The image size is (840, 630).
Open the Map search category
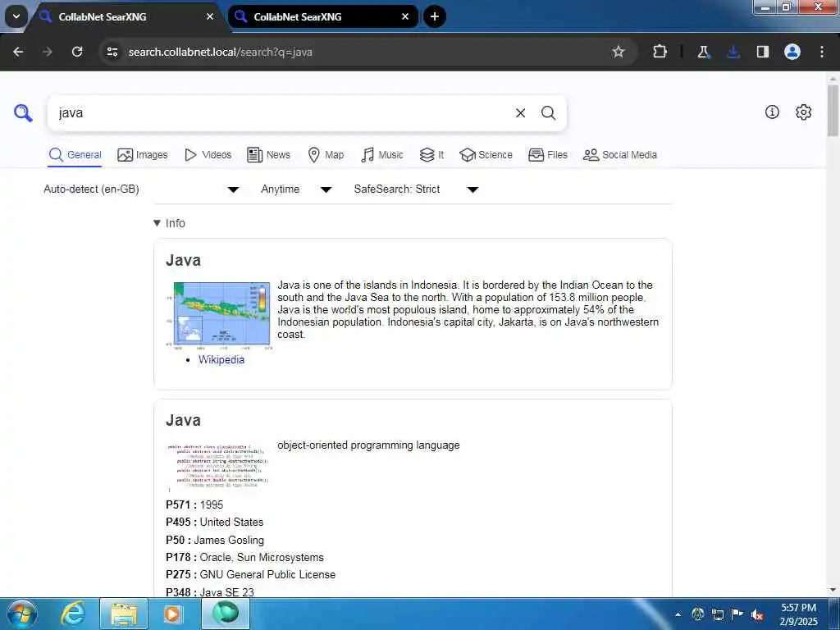point(326,155)
